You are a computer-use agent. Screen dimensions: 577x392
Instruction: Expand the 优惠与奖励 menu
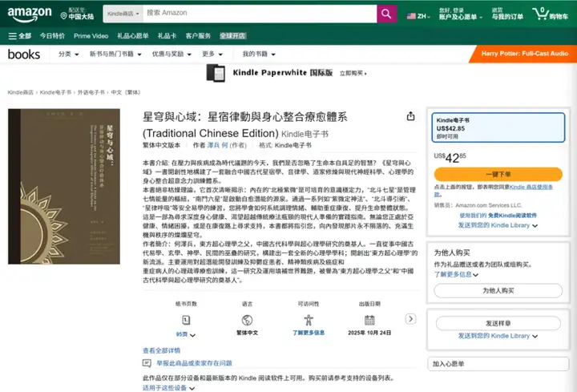click(x=171, y=54)
